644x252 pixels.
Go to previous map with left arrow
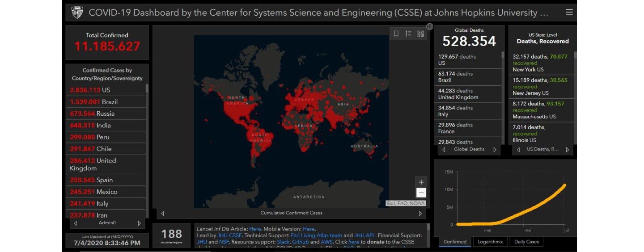162,214
